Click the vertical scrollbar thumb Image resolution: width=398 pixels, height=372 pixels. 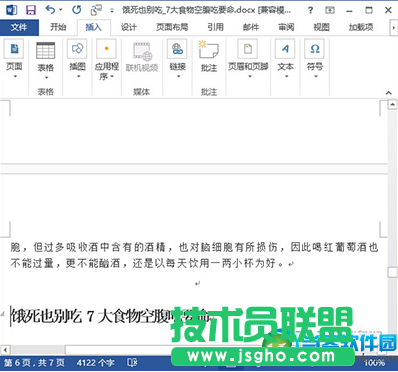click(x=393, y=272)
